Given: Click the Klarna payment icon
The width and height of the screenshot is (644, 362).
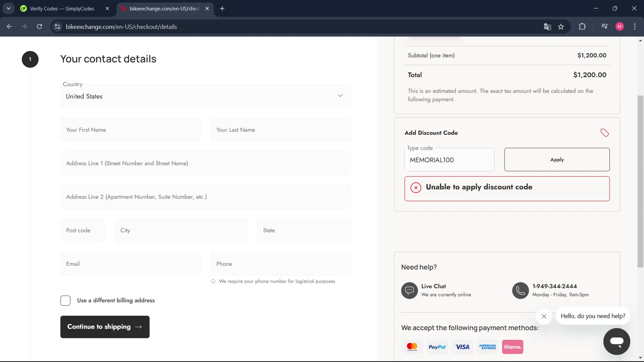Looking at the screenshot, I should pos(513,347).
